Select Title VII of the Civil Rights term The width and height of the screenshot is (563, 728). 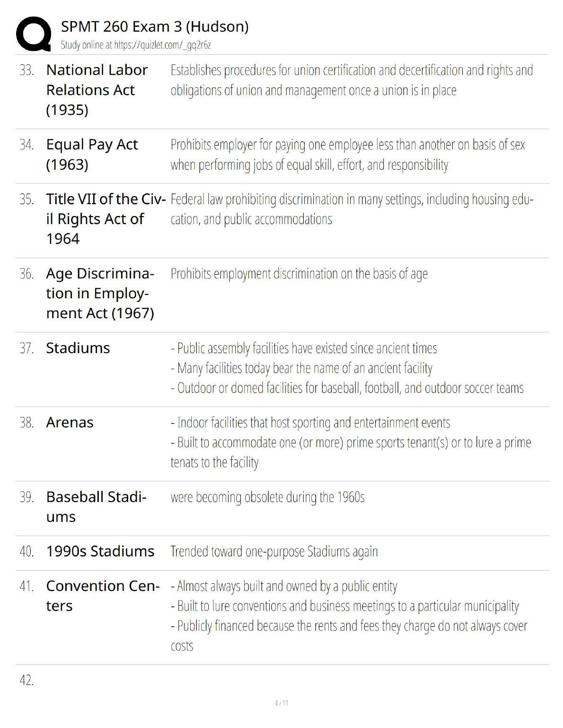point(106,218)
